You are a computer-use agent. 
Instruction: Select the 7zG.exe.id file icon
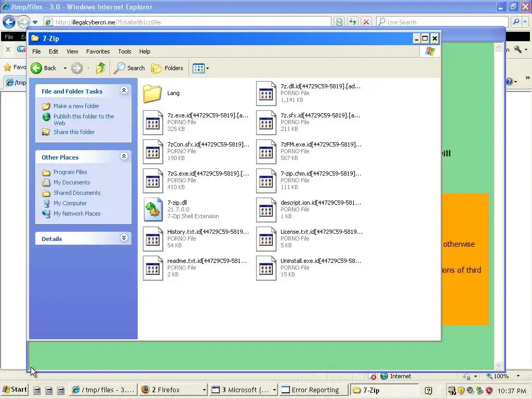[x=153, y=181]
